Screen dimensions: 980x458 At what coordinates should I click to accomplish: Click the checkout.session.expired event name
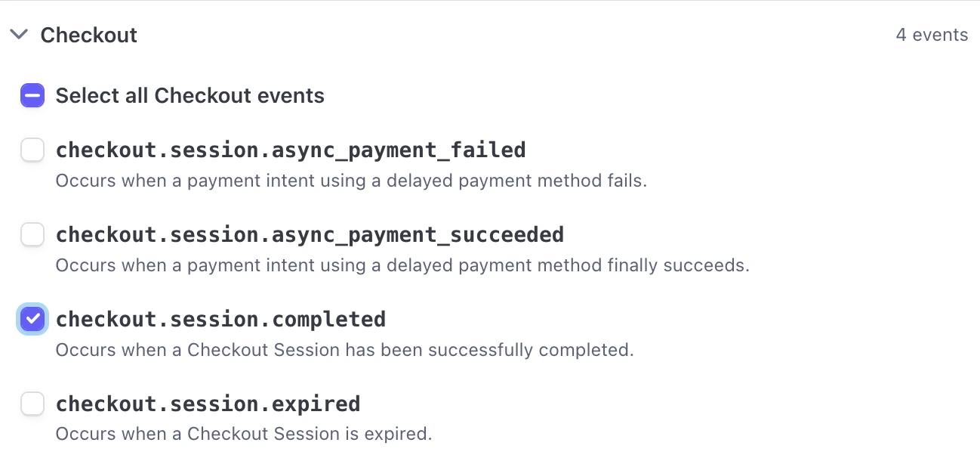pyautogui.click(x=208, y=404)
